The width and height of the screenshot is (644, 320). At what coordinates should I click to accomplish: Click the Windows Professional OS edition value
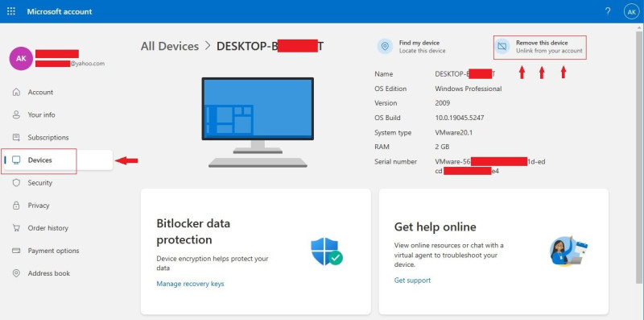point(469,89)
